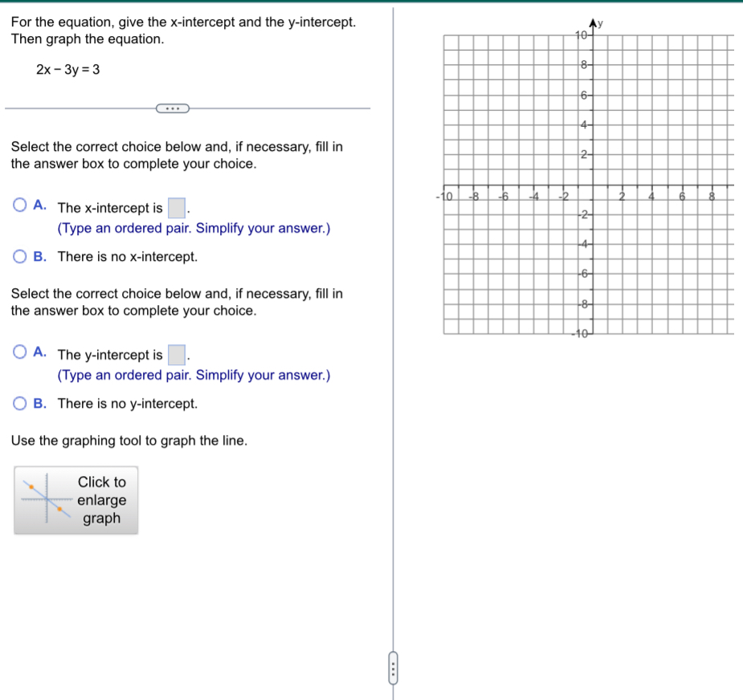Click the y-intercept answer box

[178, 353]
